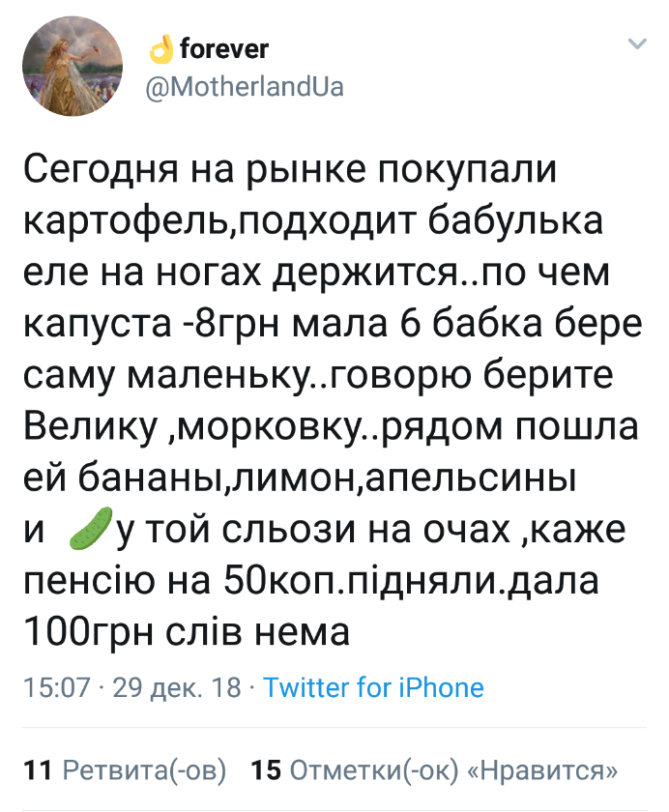This screenshot has width=669, height=812.
Task: Click the last line "100грн слів нема"
Action: pos(184,633)
